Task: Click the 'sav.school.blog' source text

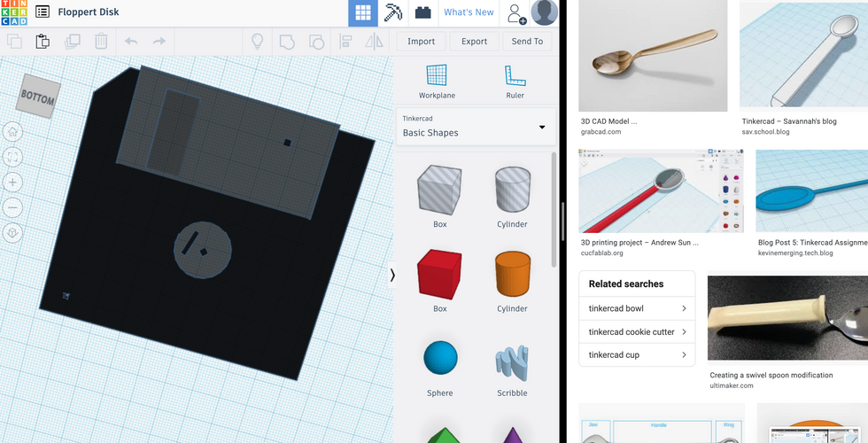Action: pyautogui.click(x=765, y=132)
